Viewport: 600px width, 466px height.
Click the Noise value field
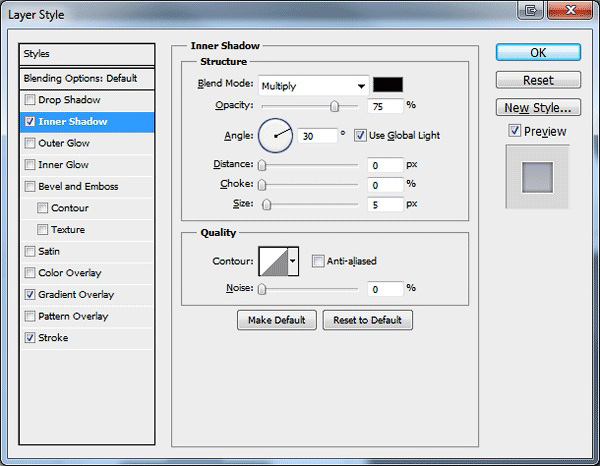coord(385,289)
